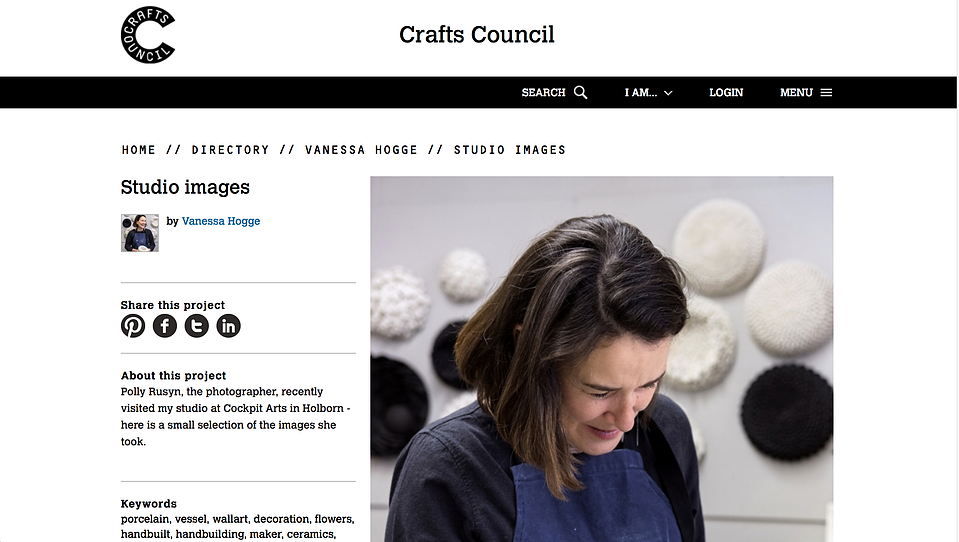Open the MENU label in nav bar
959x542 pixels.
[796, 92]
